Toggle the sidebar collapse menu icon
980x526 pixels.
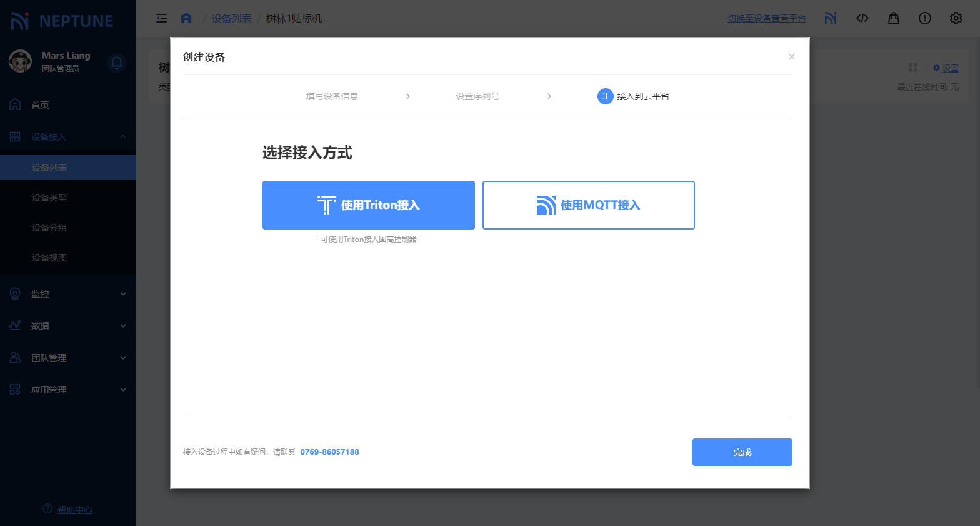pyautogui.click(x=161, y=18)
